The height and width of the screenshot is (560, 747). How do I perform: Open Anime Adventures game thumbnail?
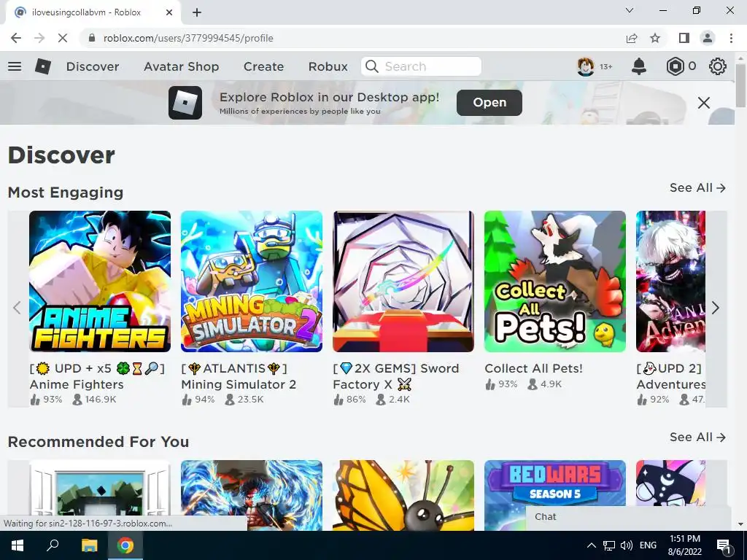point(670,281)
